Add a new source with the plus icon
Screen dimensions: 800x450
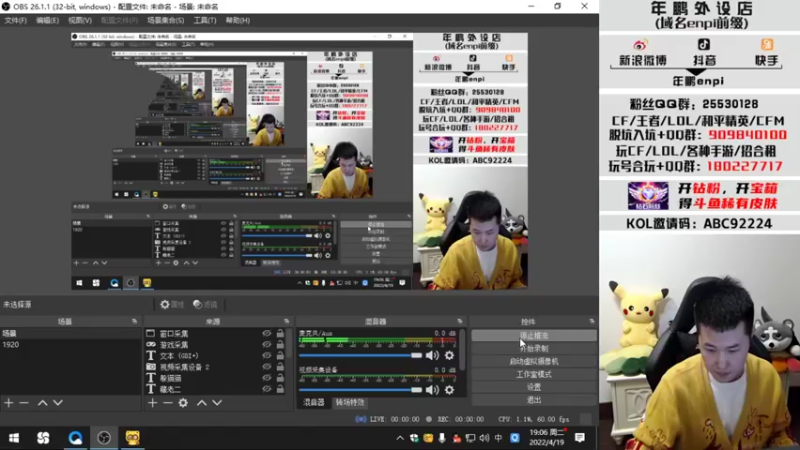153,403
